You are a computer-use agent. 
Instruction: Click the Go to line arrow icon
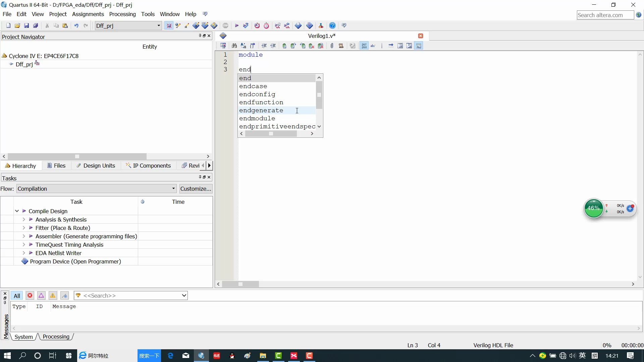pos(391,46)
